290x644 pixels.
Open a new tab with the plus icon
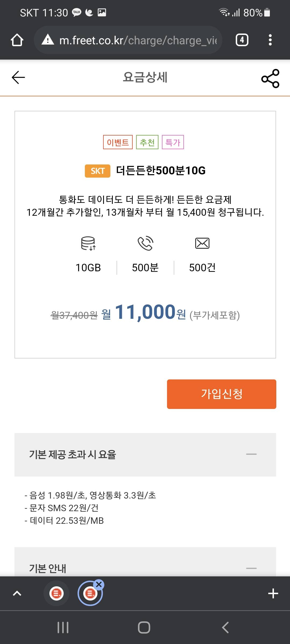tap(273, 593)
